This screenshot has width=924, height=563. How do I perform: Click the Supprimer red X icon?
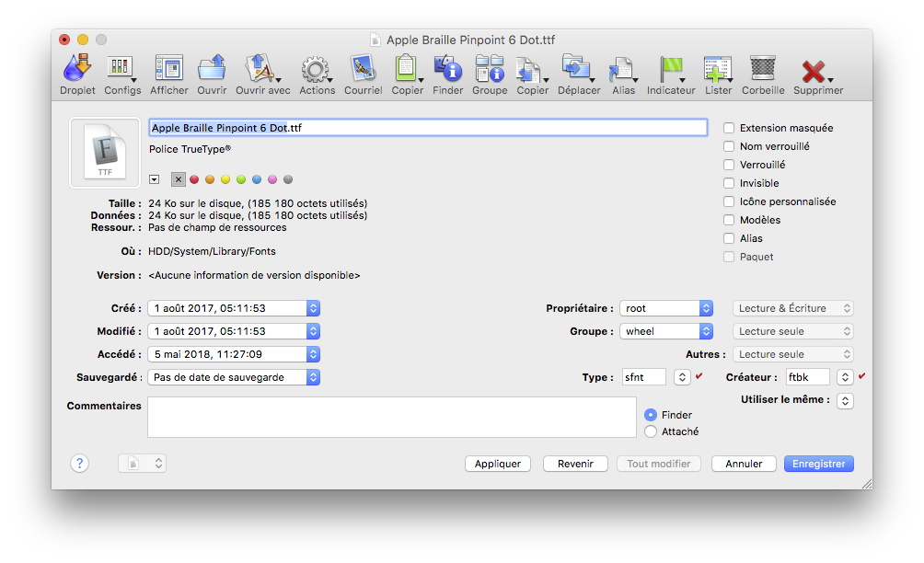(x=815, y=71)
